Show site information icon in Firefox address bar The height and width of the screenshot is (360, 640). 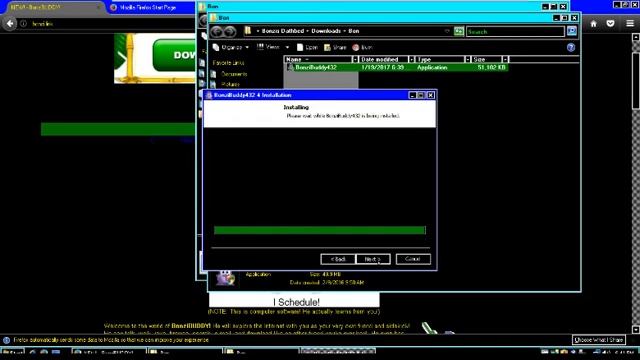tap(24, 24)
